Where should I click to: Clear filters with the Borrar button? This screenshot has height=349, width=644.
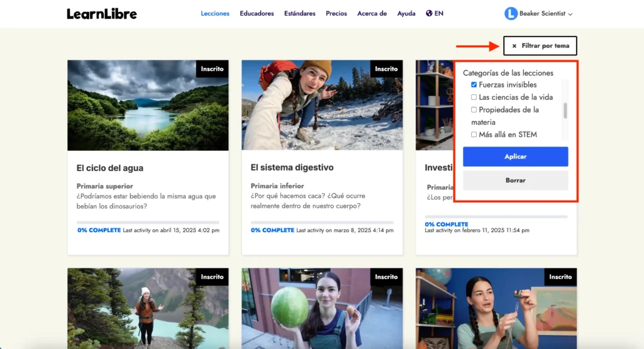point(516,180)
